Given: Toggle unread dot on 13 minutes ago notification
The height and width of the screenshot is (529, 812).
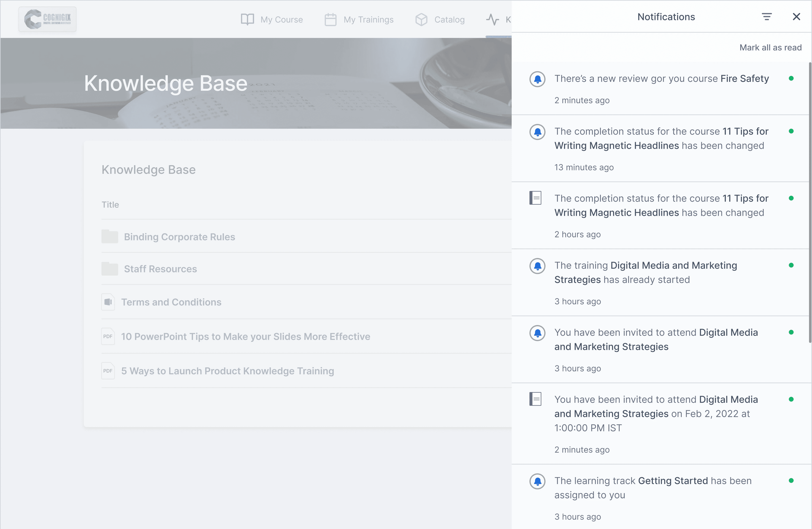Looking at the screenshot, I should 791,131.
